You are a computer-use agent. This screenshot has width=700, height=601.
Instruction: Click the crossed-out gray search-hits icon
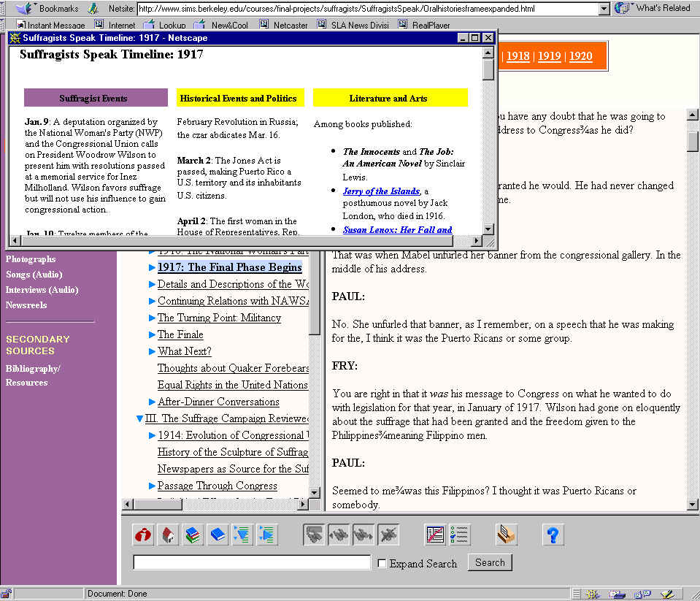pos(388,535)
